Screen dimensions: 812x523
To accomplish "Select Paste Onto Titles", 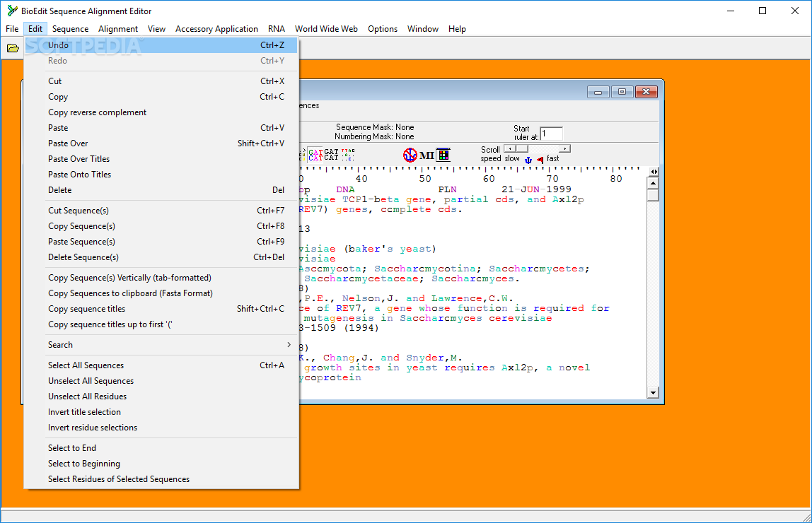I will 161,175.
